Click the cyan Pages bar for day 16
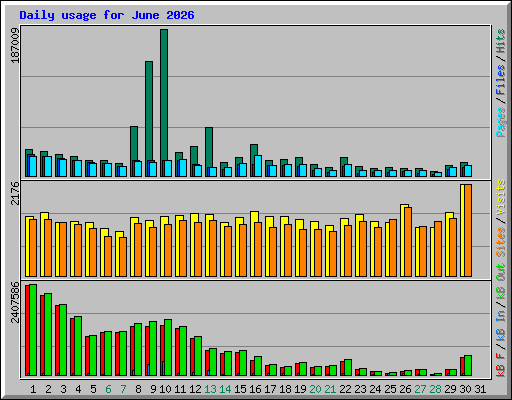The width and height of the screenshot is (512, 400). 258,166
